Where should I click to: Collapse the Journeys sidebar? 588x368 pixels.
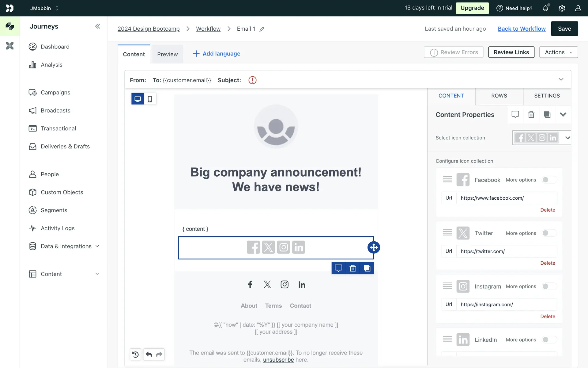(97, 26)
